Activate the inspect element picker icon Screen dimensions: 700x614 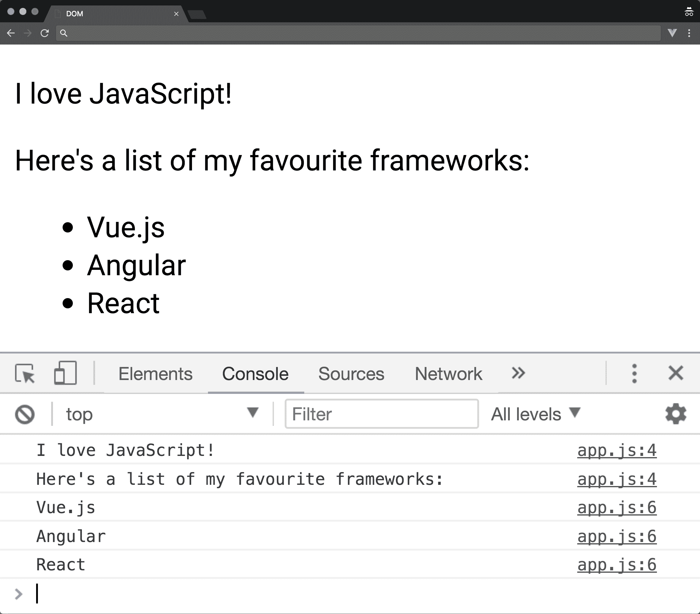(x=25, y=373)
